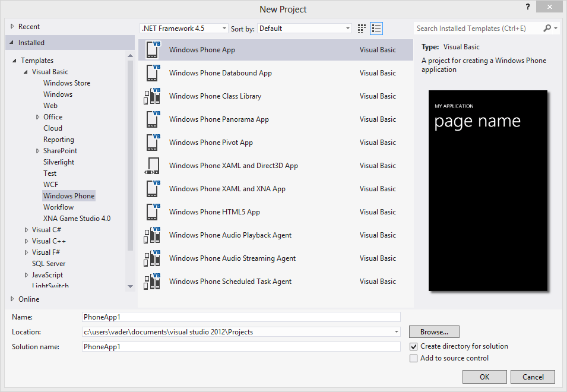
Task: Click the Audio Playback Agent icon
Action: coord(152,235)
